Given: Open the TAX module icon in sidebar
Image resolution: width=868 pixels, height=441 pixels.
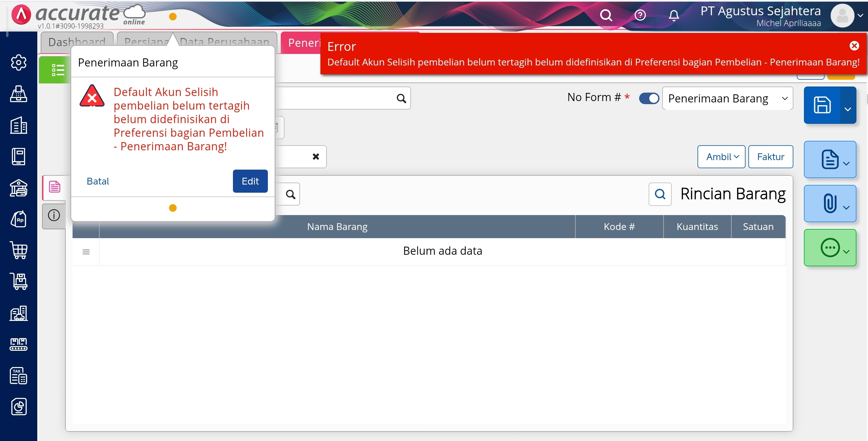Looking at the screenshot, I should click(x=18, y=376).
